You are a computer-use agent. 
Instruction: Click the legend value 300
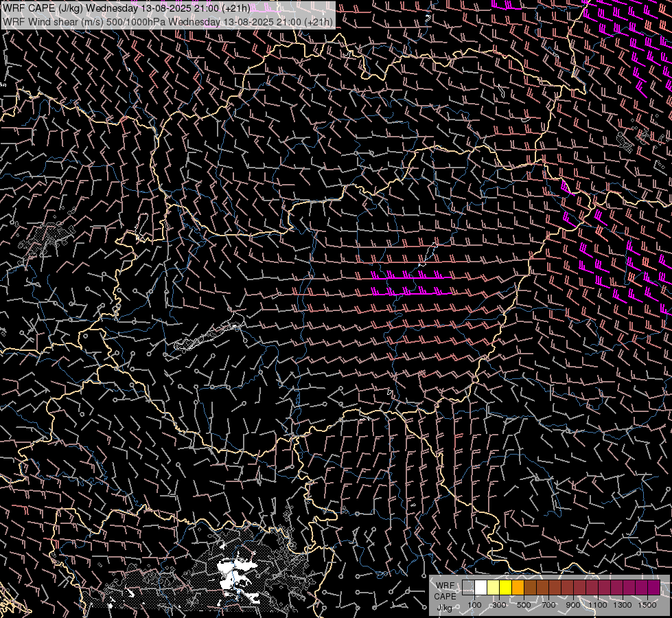pyautogui.click(x=499, y=605)
